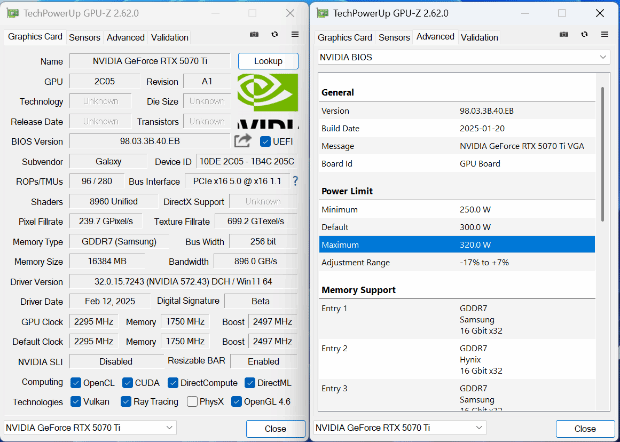Click refresh icon in left GPU-Z window
The height and width of the screenshot is (442, 620).
coord(274,35)
